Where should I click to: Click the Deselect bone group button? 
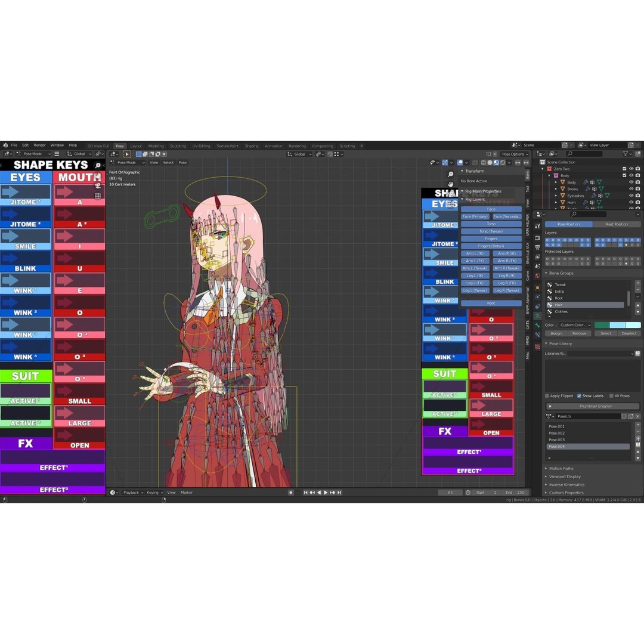tap(629, 333)
